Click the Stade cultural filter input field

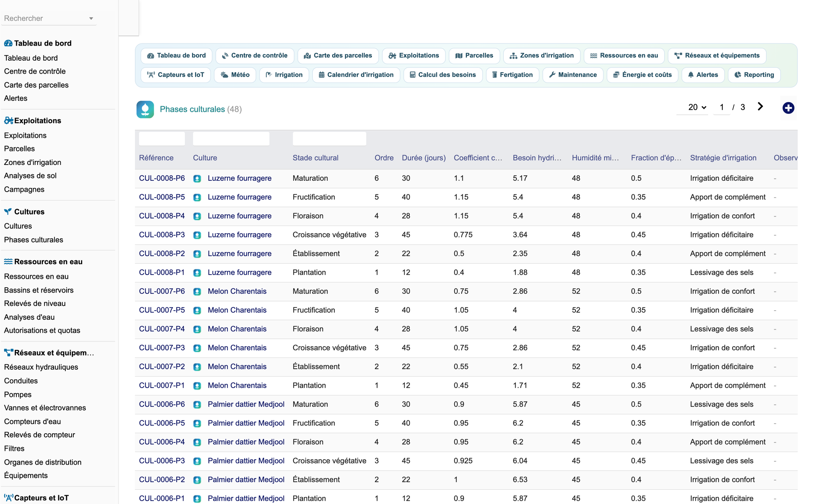[x=329, y=139]
